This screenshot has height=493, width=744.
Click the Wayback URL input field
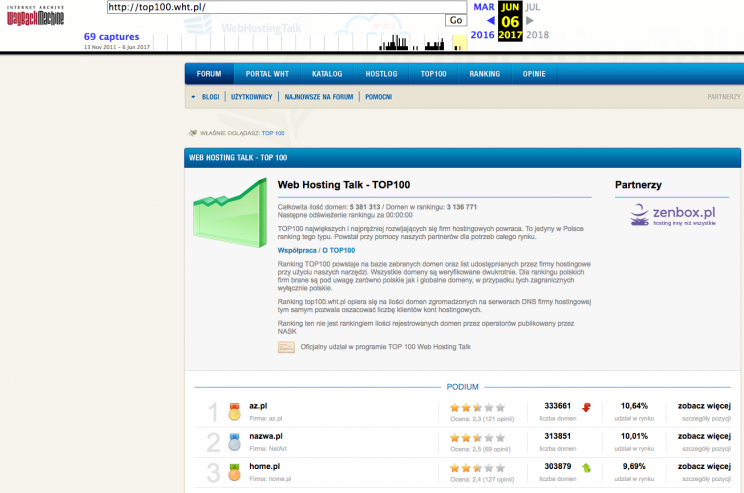(x=287, y=7)
